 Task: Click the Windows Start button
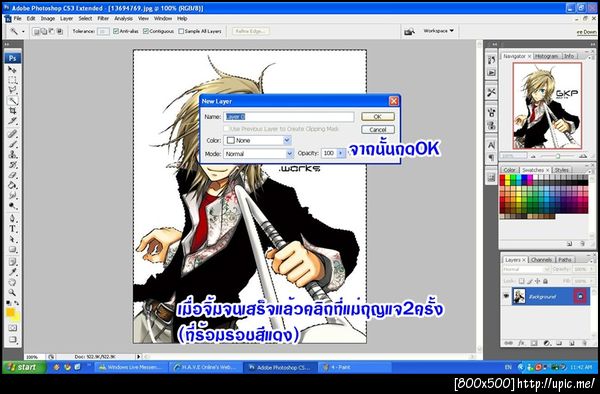click(24, 367)
